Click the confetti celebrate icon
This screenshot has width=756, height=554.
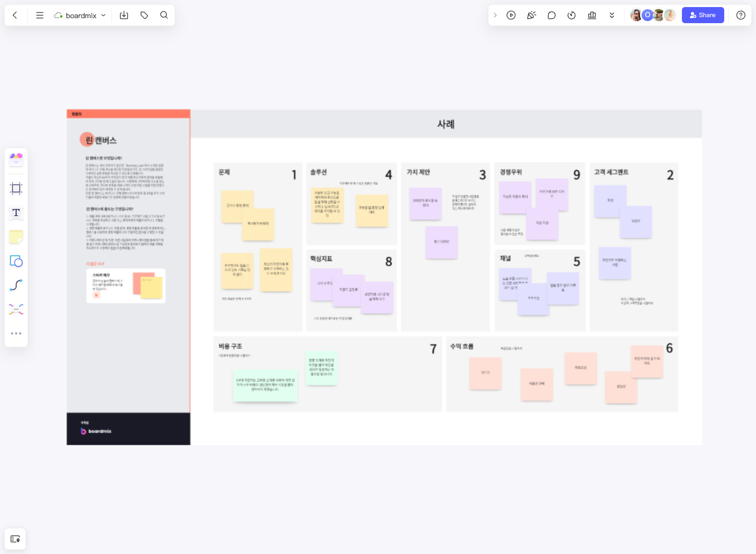pyautogui.click(x=531, y=15)
